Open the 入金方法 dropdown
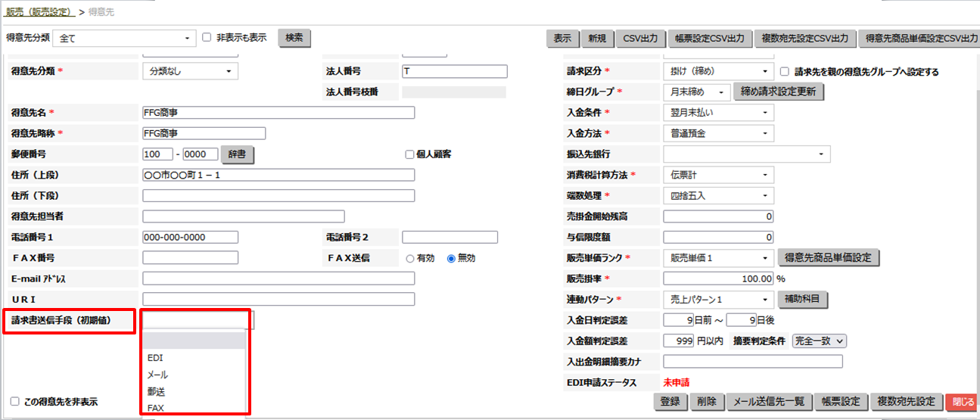Screen dimensions: 980x420 point(718,134)
